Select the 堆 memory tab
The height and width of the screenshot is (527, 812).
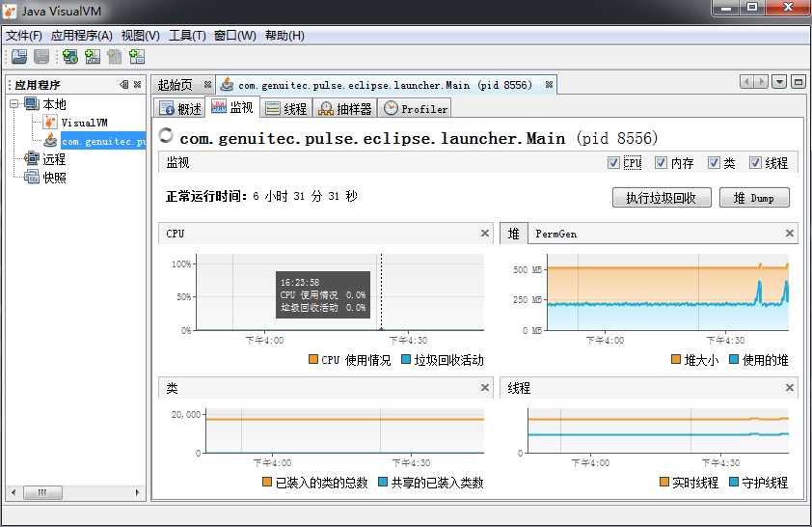tap(514, 234)
